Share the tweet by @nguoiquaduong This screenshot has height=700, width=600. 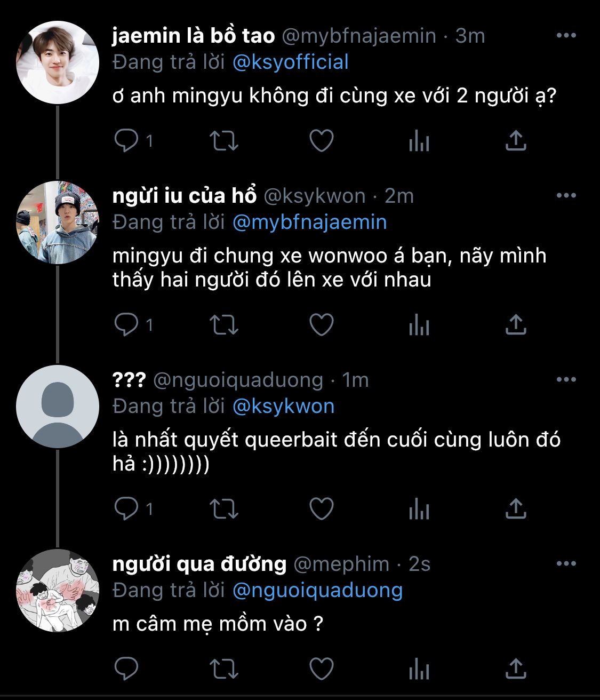pos(516,509)
